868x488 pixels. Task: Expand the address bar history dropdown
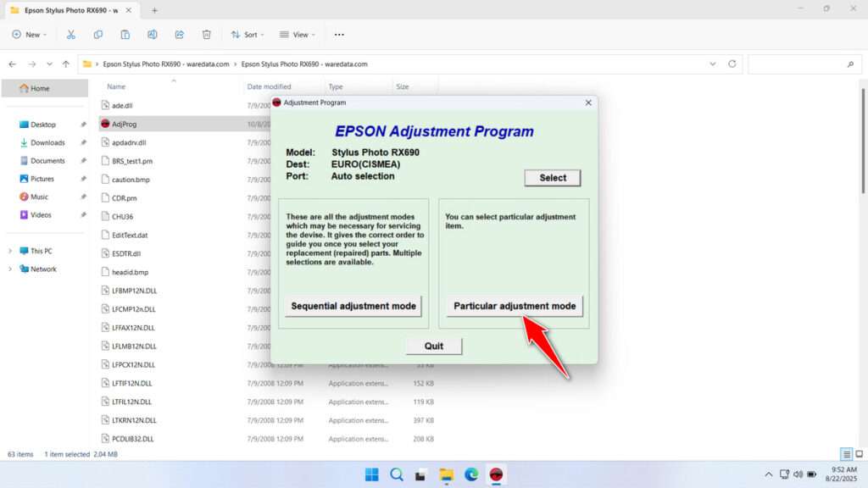(x=712, y=64)
